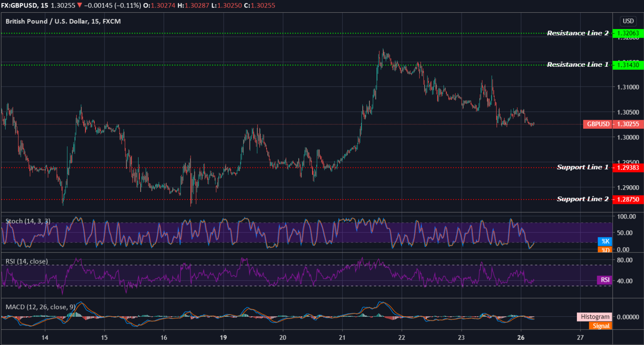The width and height of the screenshot is (644, 345).
Task: Click date 16 on time axis
Action: (164, 337)
